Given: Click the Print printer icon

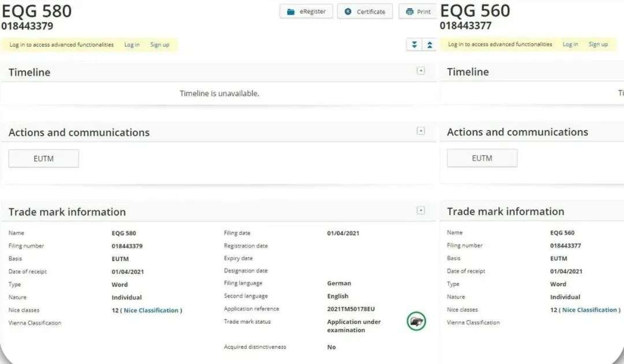Looking at the screenshot, I should 410,12.
